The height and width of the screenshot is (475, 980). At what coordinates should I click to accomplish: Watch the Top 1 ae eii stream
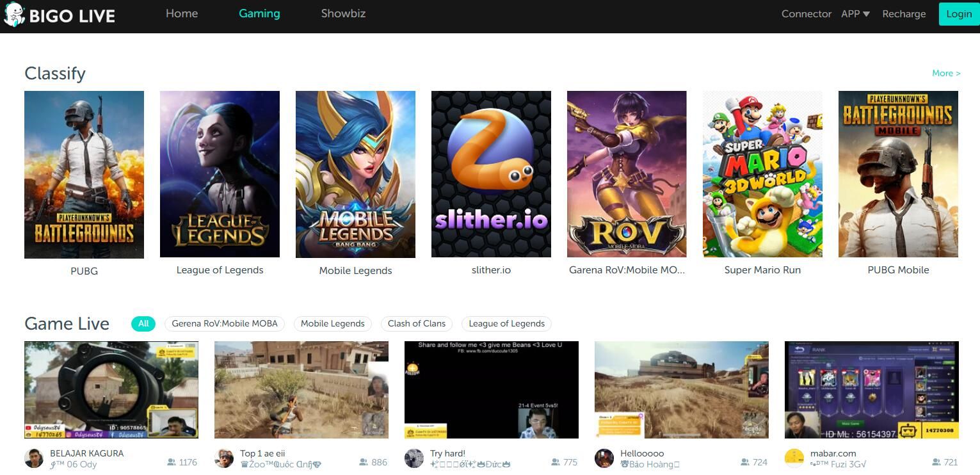coord(301,390)
